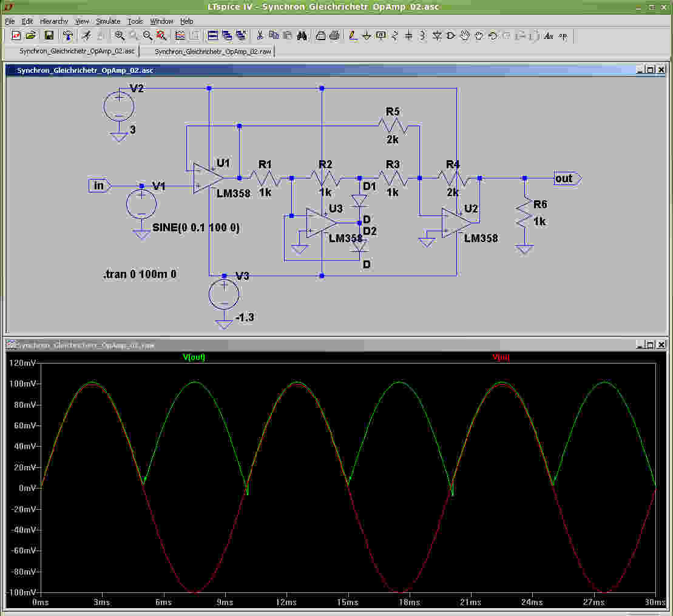Select the Place Resistor tool
This screenshot has width=673, height=616.
(x=395, y=36)
